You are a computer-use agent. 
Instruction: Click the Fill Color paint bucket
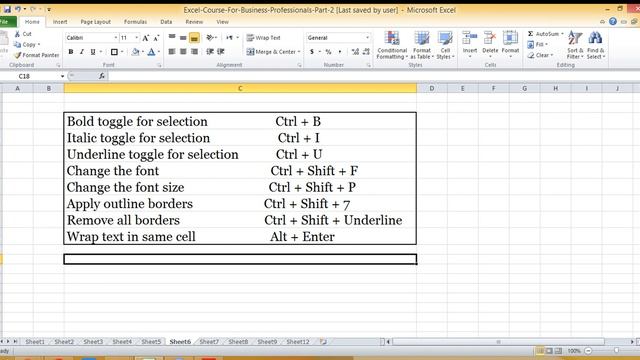click(x=136, y=52)
